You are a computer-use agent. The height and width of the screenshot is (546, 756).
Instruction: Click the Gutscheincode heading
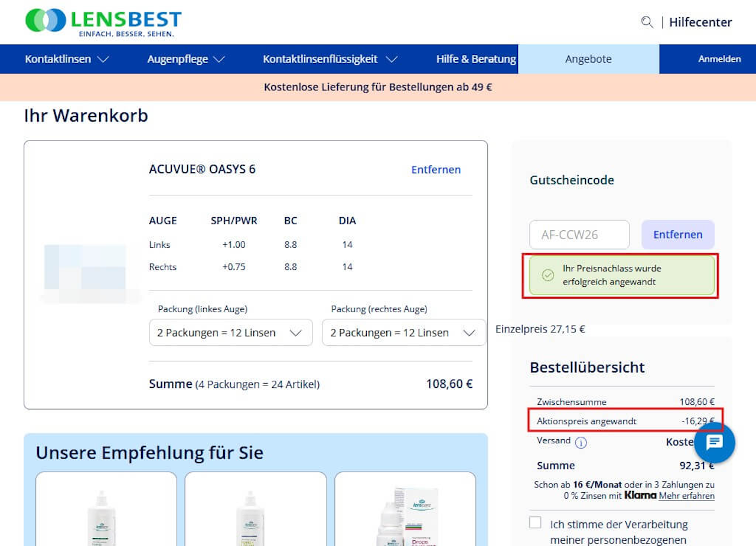tap(572, 180)
